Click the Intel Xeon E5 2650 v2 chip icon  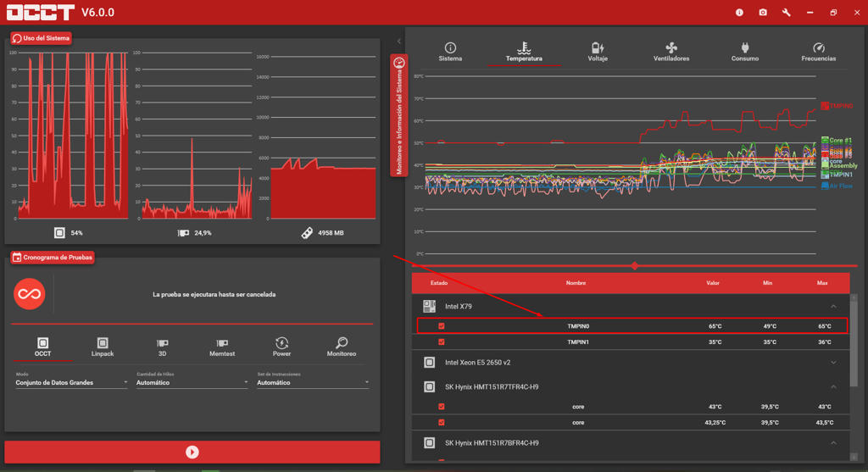(429, 363)
